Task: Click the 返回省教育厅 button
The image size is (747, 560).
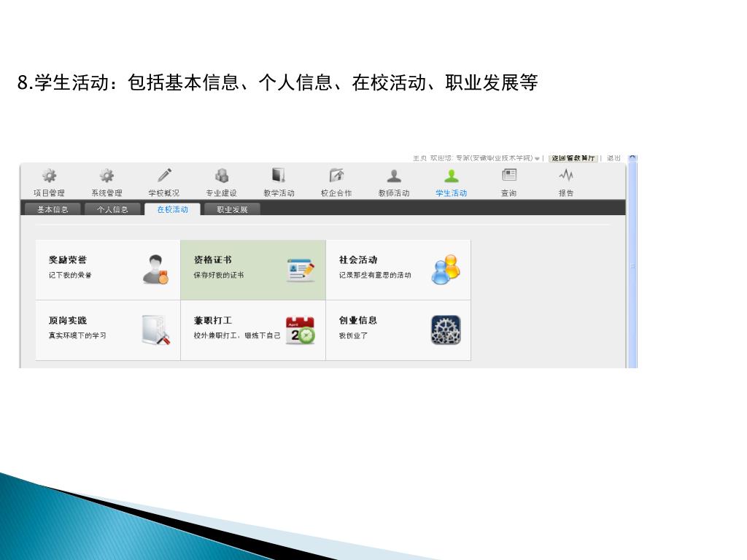Action: click(x=573, y=158)
